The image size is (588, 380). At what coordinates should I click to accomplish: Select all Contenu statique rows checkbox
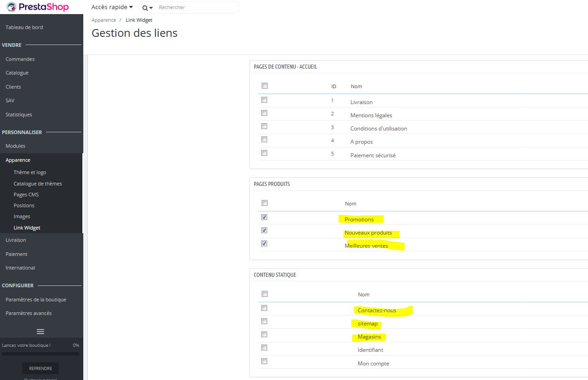[x=264, y=294]
